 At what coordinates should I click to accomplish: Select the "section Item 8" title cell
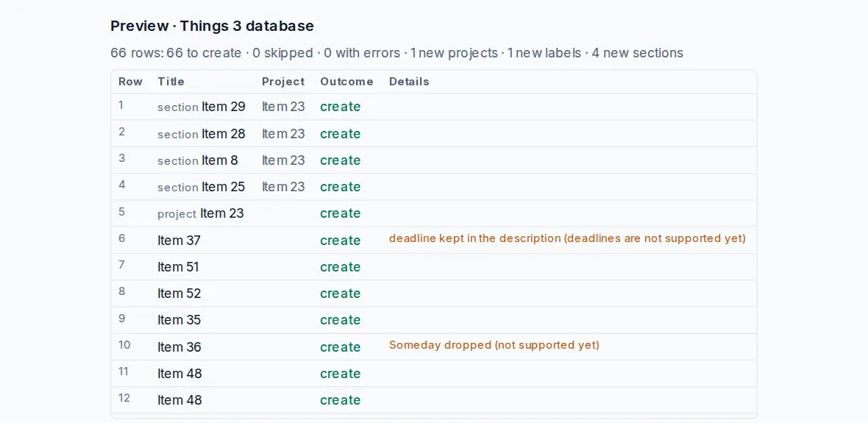(x=198, y=160)
